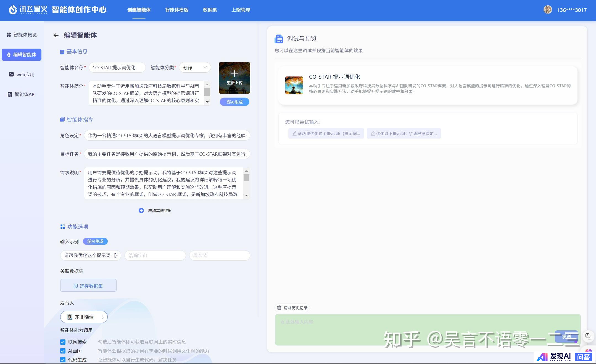Click the 选择数据集 button

tap(88, 286)
